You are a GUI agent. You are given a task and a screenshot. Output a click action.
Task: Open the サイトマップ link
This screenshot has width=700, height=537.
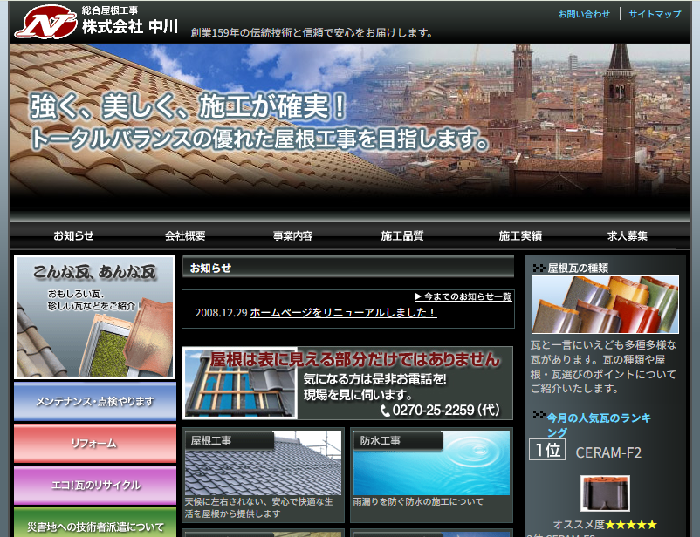pyautogui.click(x=655, y=14)
